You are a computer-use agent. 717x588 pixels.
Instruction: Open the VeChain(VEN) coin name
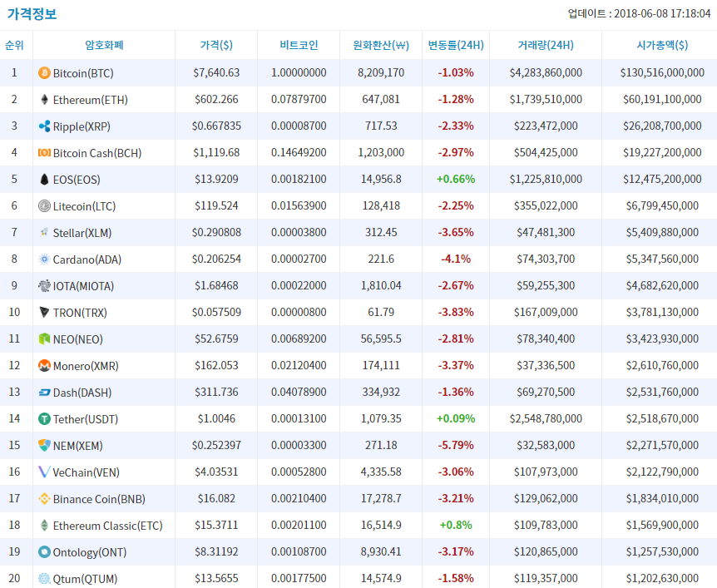click(x=86, y=472)
